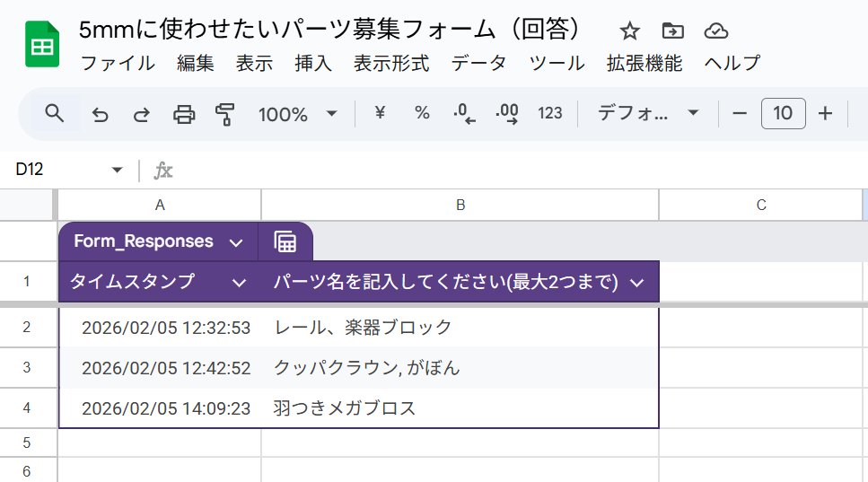Undo the last action

point(101,115)
